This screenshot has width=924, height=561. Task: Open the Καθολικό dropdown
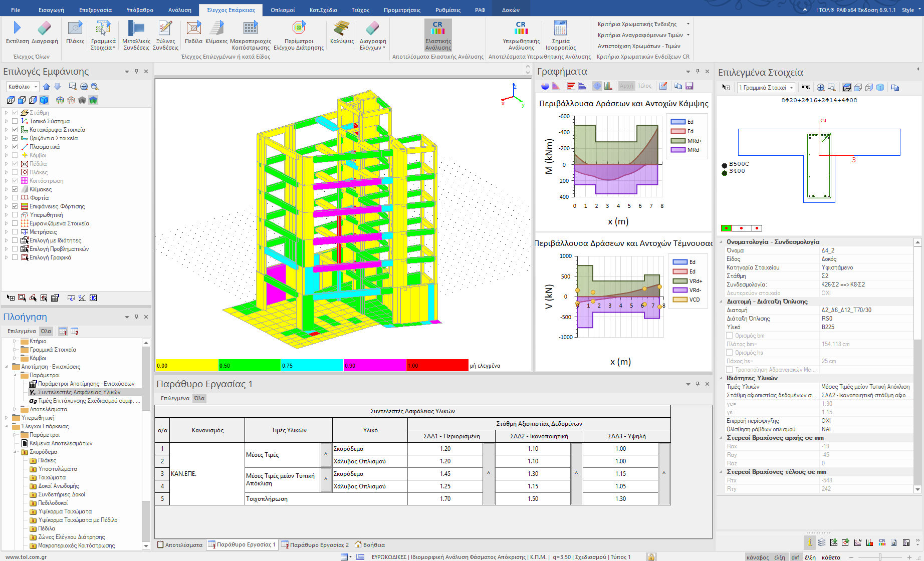click(23, 87)
